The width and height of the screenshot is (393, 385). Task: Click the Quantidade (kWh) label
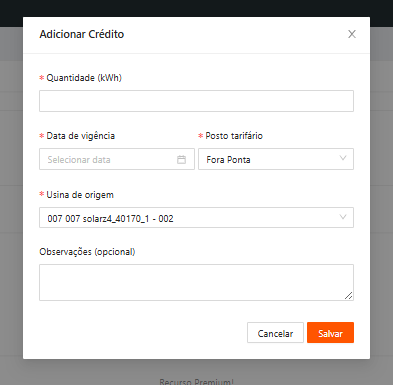[84, 78]
